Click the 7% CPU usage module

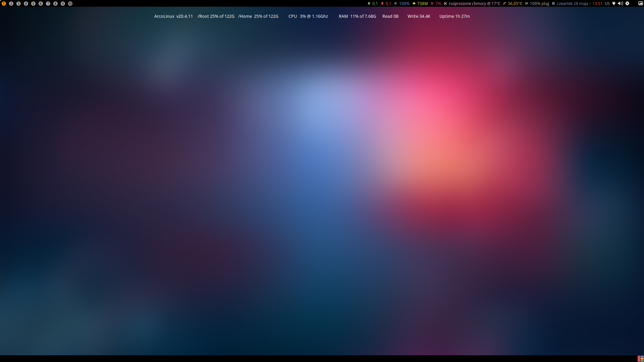[x=438, y=4]
